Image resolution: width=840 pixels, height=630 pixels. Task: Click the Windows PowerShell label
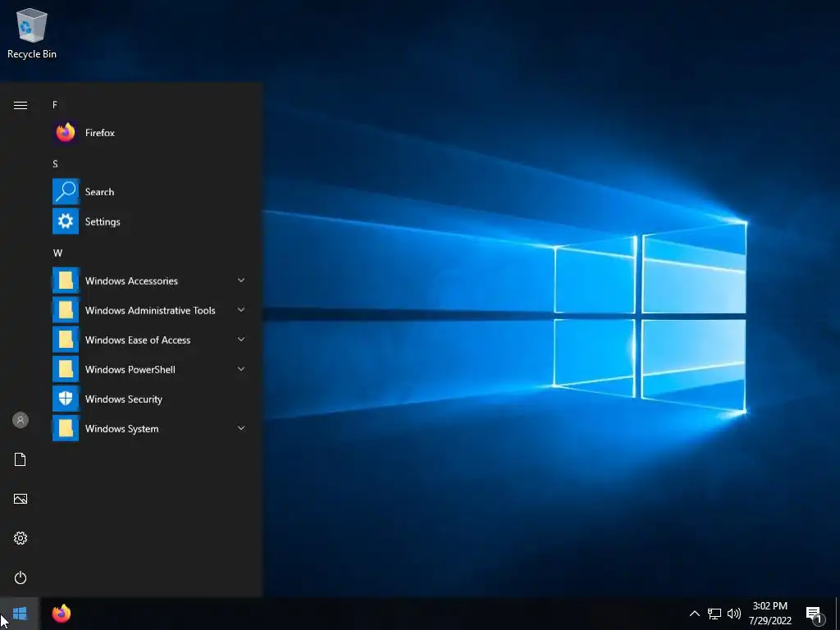(x=130, y=370)
